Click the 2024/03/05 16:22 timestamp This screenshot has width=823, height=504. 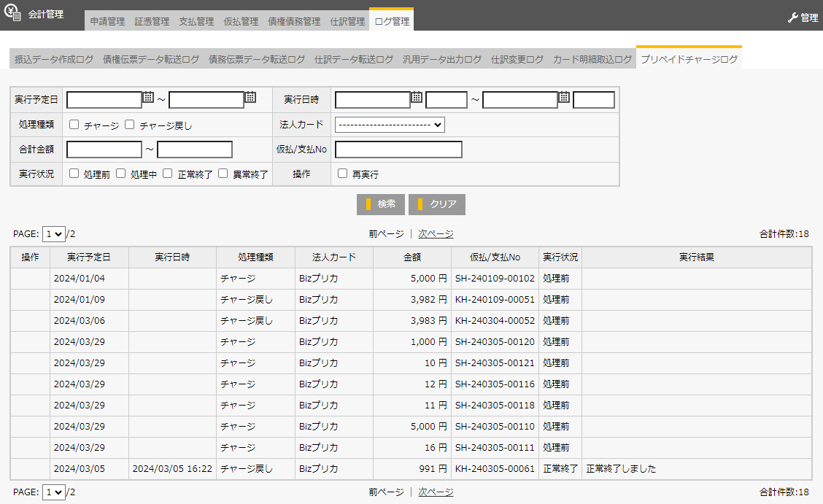(172, 469)
